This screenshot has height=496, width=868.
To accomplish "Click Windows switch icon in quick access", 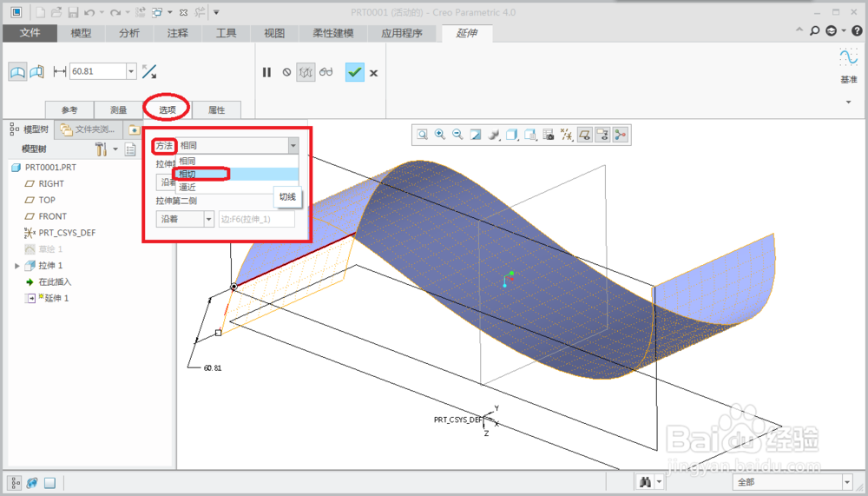I will 157,12.
